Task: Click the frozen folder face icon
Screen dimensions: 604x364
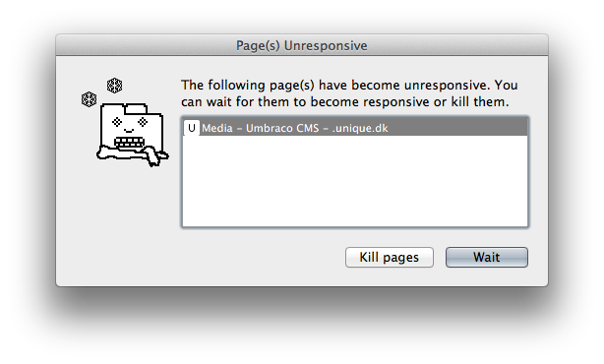Action: (132, 135)
